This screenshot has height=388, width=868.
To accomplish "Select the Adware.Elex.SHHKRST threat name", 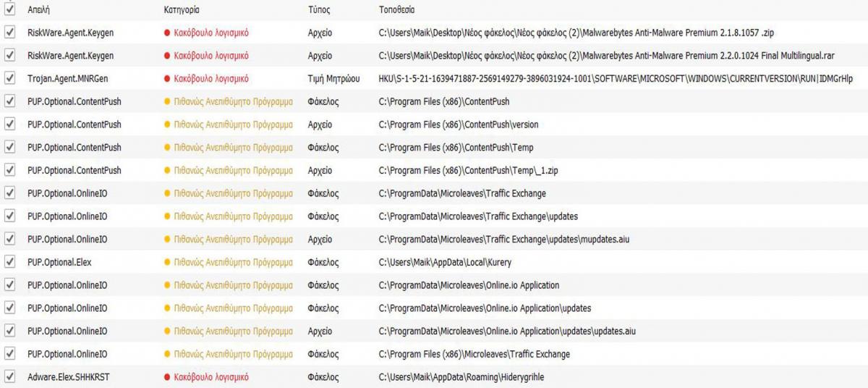I will click(x=68, y=377).
